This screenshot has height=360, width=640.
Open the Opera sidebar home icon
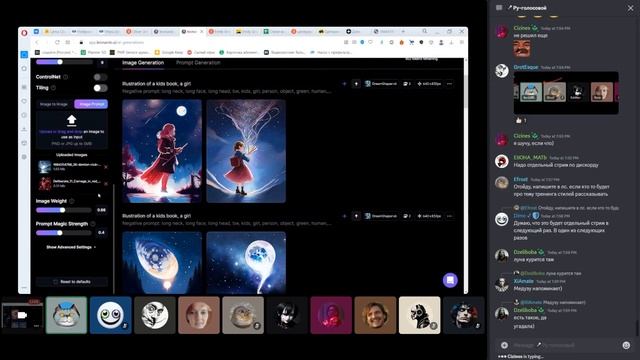click(x=24, y=54)
